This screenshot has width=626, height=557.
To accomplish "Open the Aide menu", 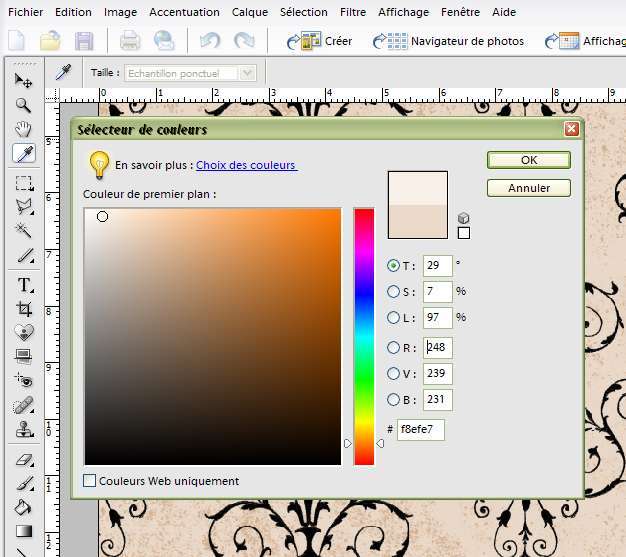I will (504, 12).
